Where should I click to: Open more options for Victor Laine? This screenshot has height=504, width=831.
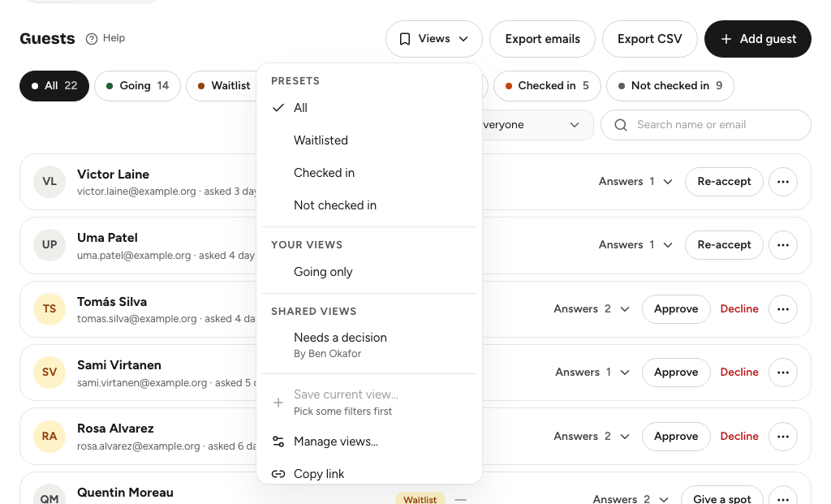click(783, 182)
